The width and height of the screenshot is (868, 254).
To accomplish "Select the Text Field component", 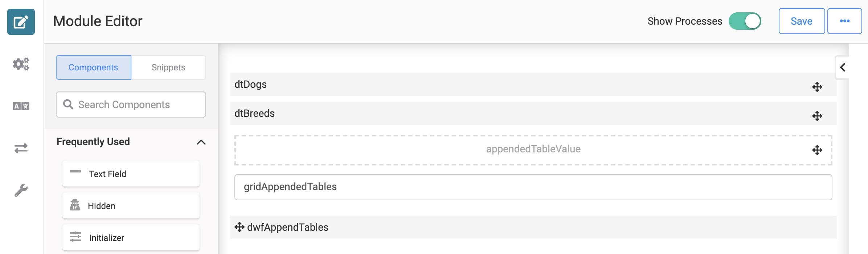I will click(x=131, y=174).
